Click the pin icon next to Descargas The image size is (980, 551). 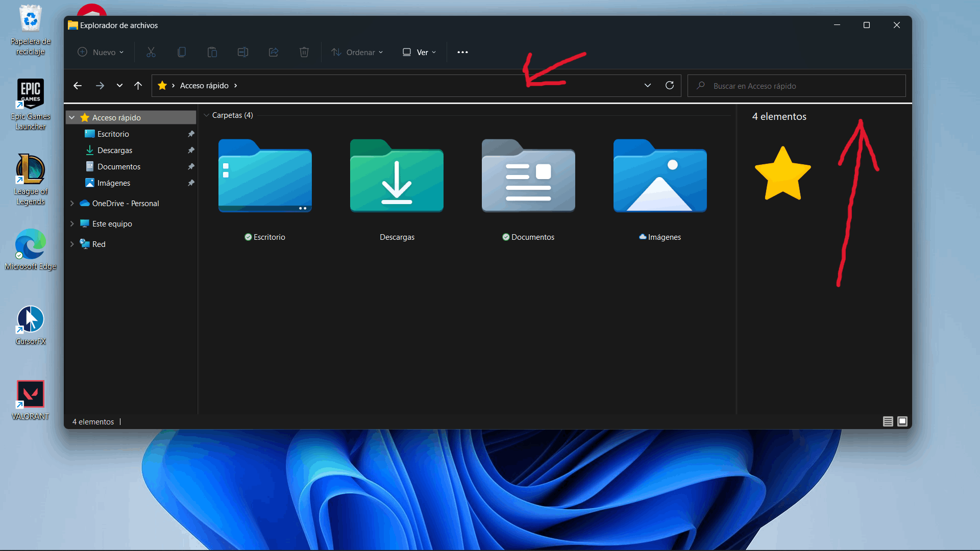191,150
